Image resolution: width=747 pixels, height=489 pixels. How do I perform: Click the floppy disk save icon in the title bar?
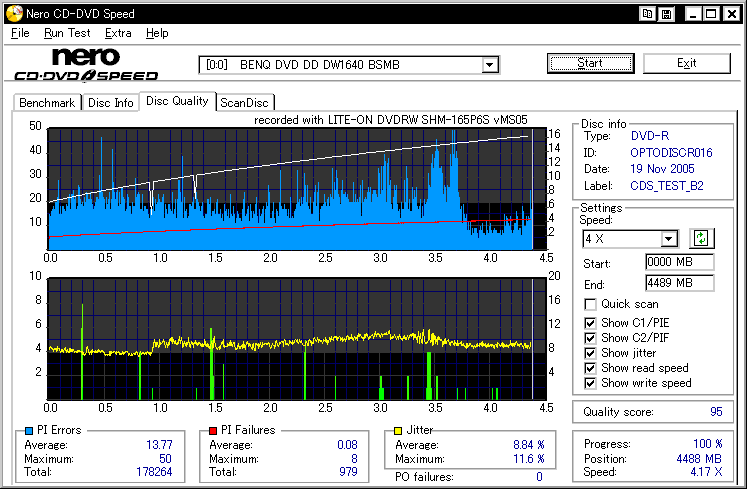click(666, 14)
